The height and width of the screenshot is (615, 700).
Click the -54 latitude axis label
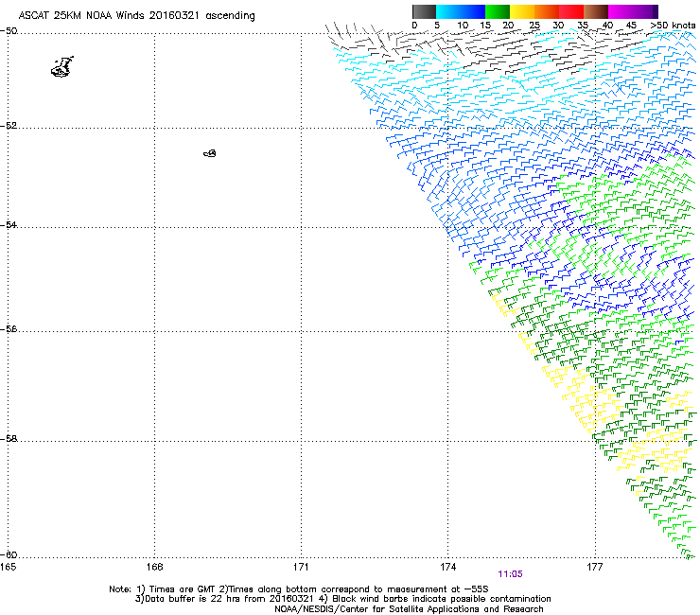[9, 224]
